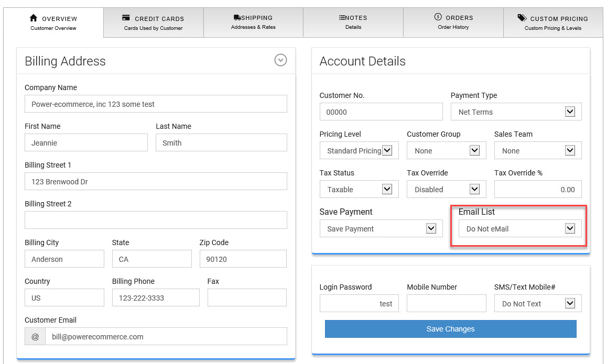Click the Save Changes button
This screenshot has height=364, width=607.
[450, 329]
